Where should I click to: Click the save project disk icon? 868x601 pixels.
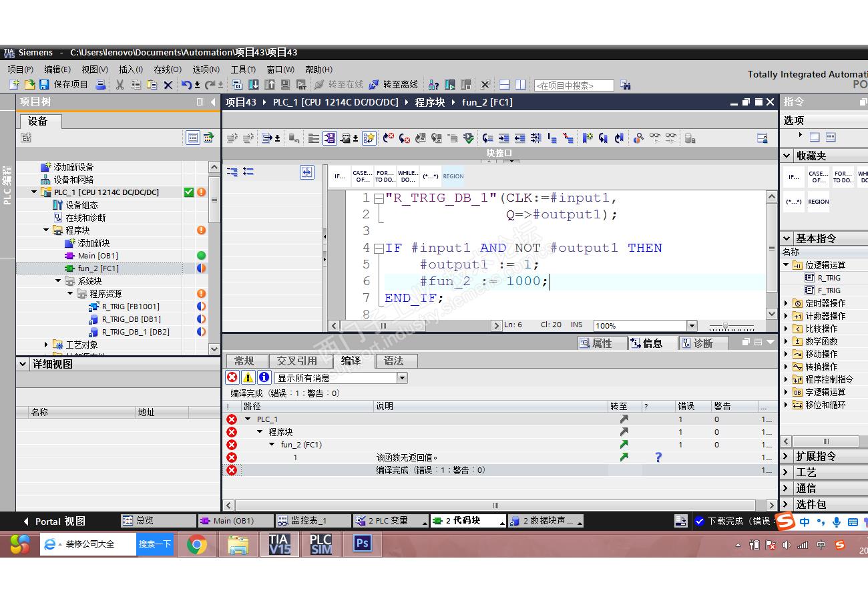pos(44,85)
